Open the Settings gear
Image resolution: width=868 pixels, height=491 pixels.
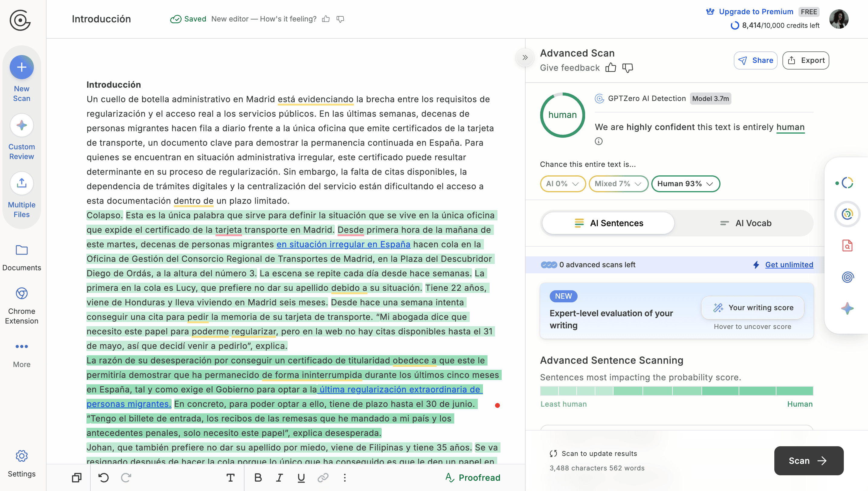(21, 456)
